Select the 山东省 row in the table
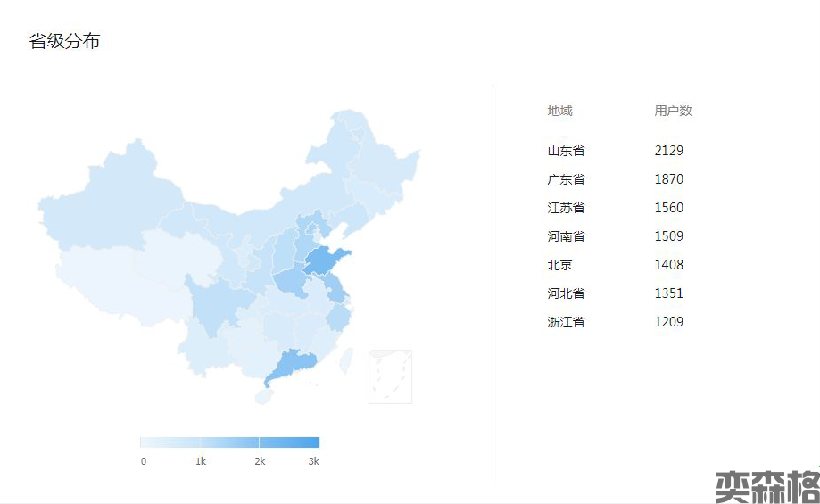Image resolution: width=820 pixels, height=504 pixels. [x=566, y=151]
